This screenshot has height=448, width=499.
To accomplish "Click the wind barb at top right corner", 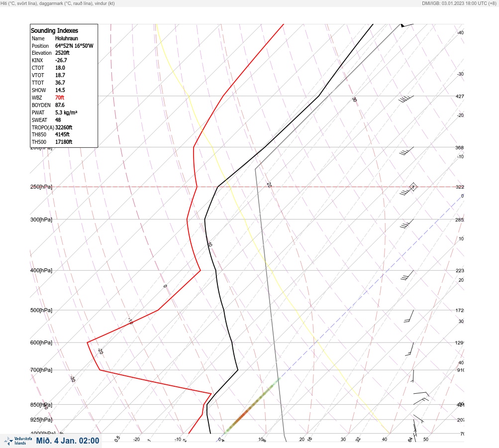I will pos(407,25).
